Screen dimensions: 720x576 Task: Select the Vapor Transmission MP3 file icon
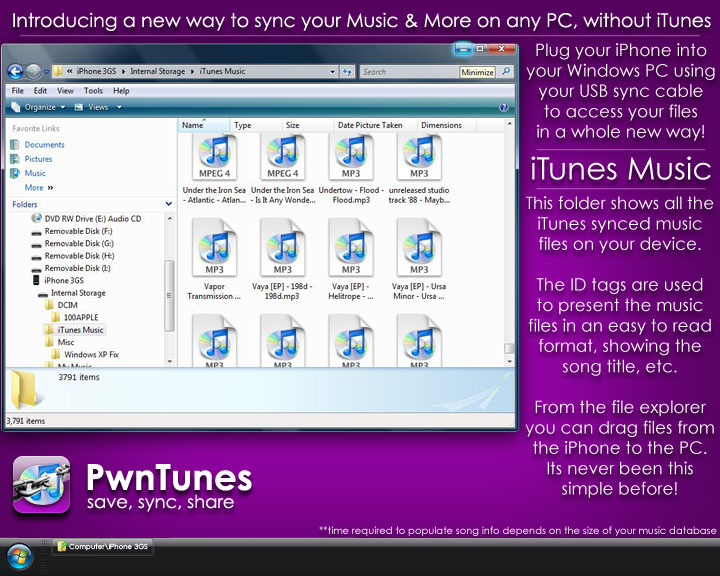[x=217, y=246]
